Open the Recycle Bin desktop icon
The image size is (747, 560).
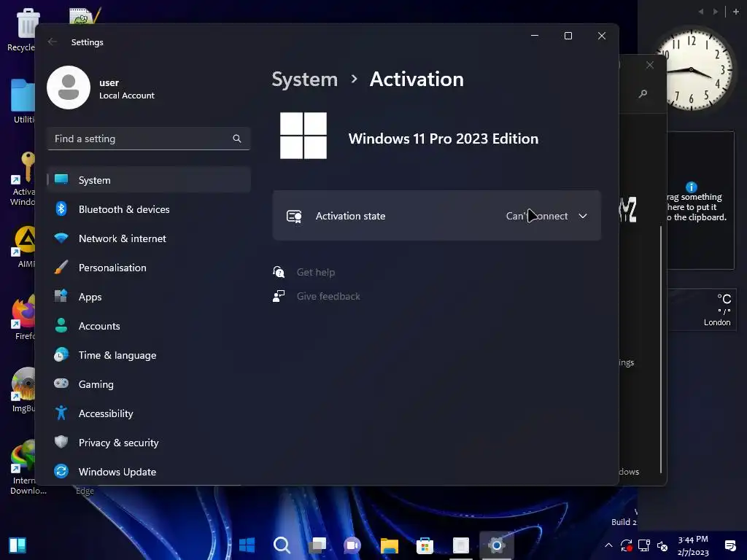pyautogui.click(x=24, y=28)
